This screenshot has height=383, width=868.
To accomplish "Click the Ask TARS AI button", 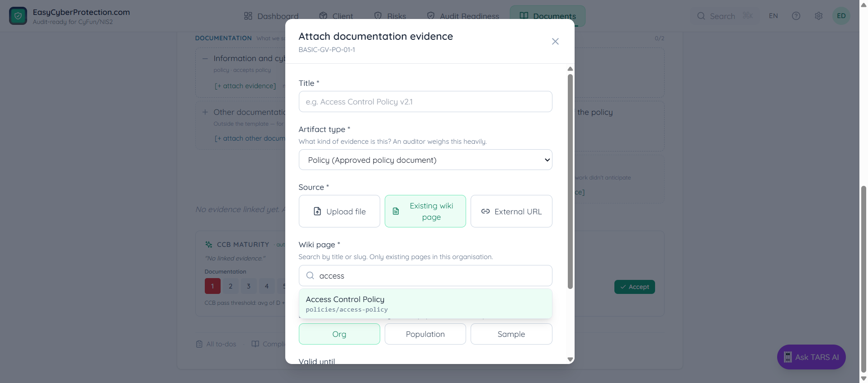I will click(811, 357).
